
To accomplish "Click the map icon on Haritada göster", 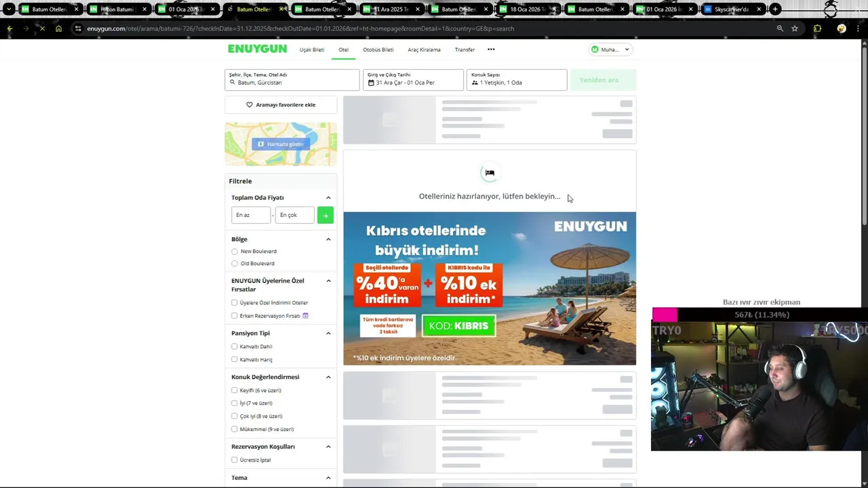I will [260, 144].
